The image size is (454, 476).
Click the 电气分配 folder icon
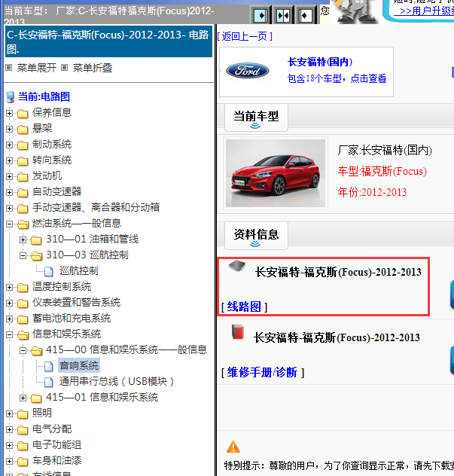pos(23,429)
